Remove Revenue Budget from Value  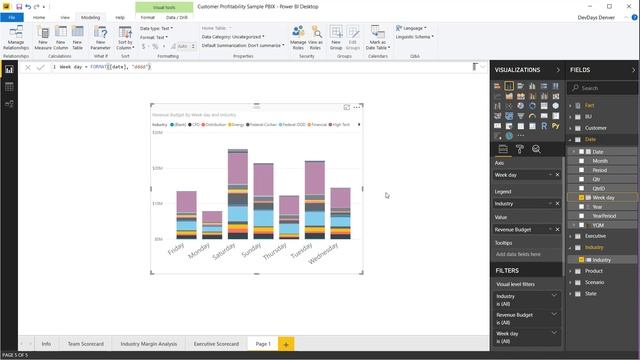(558, 229)
